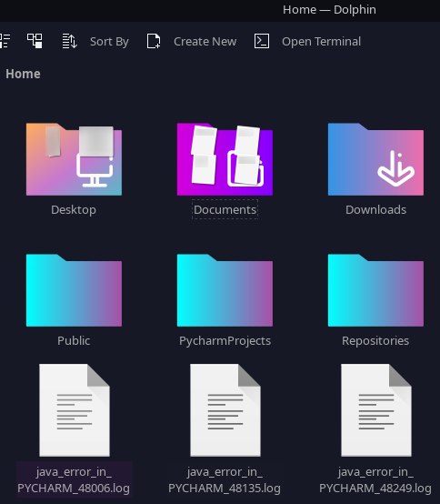Select the Downloads folder icon

click(x=375, y=159)
